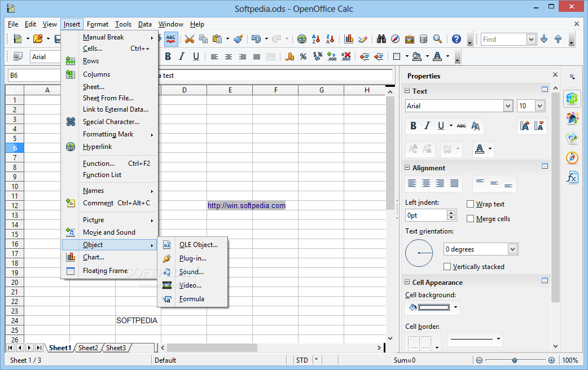The image size is (588, 370).
Task: Click the next sheet navigation arrow
Action: (x=29, y=348)
